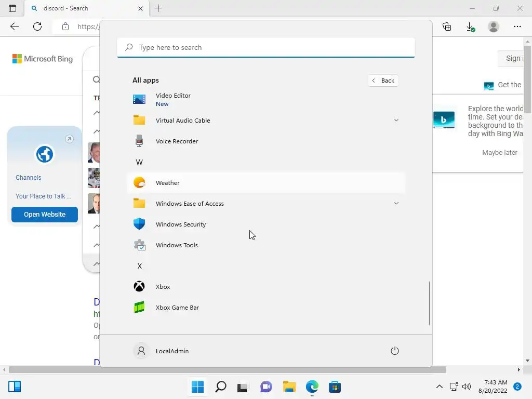532x399 pixels.
Task: Click the browser horizontal scrollbar
Action: click(228, 369)
